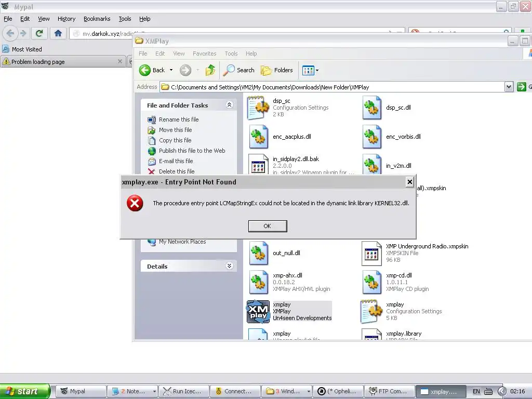
Task: Click Publish this file to the Web
Action: tap(192, 151)
